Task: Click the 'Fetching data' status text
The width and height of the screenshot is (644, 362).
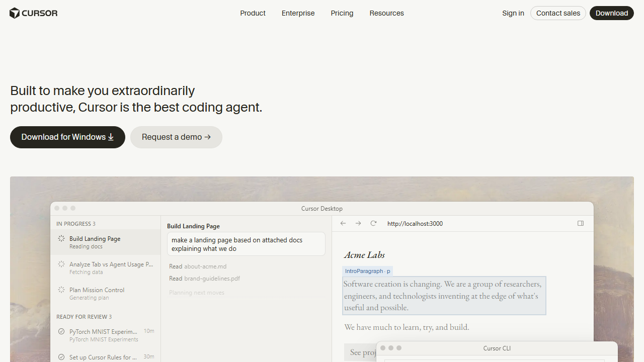Action: click(86, 273)
